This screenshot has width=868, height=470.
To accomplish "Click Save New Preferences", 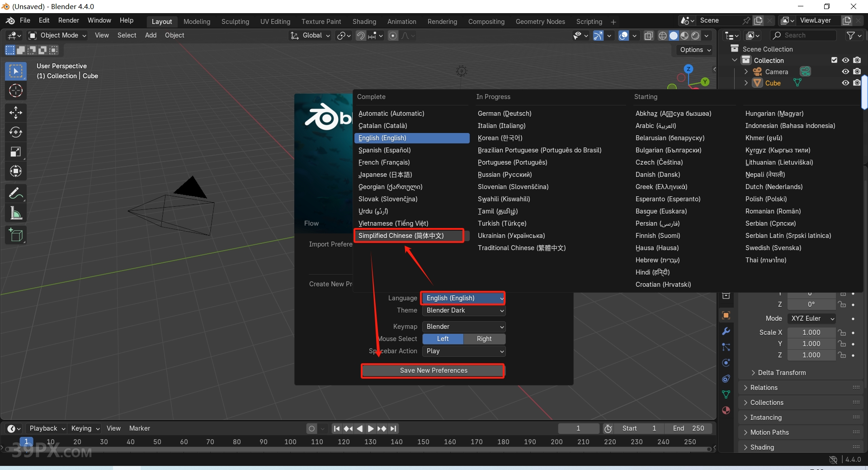I will pos(432,370).
